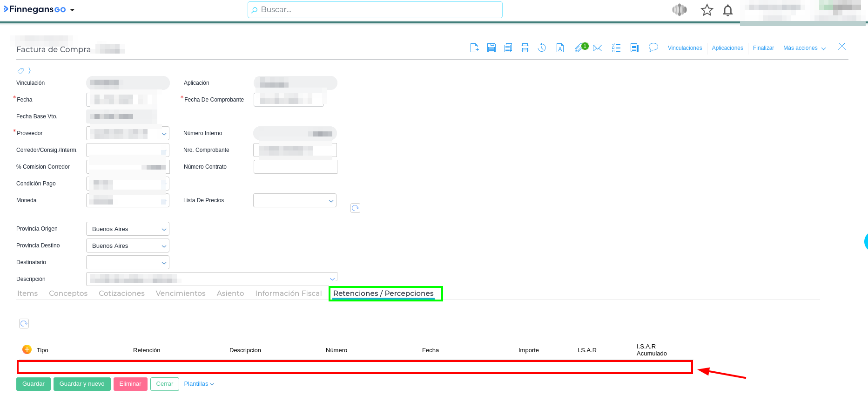The image size is (868, 396).
Task: Add a retention row with orange plus
Action: (27, 349)
